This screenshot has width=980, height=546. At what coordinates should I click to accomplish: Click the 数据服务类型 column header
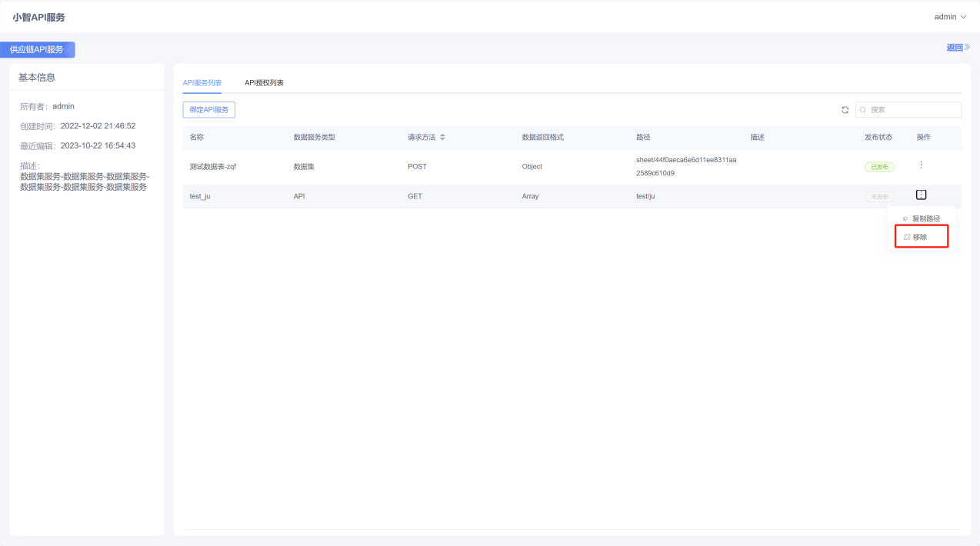[315, 137]
